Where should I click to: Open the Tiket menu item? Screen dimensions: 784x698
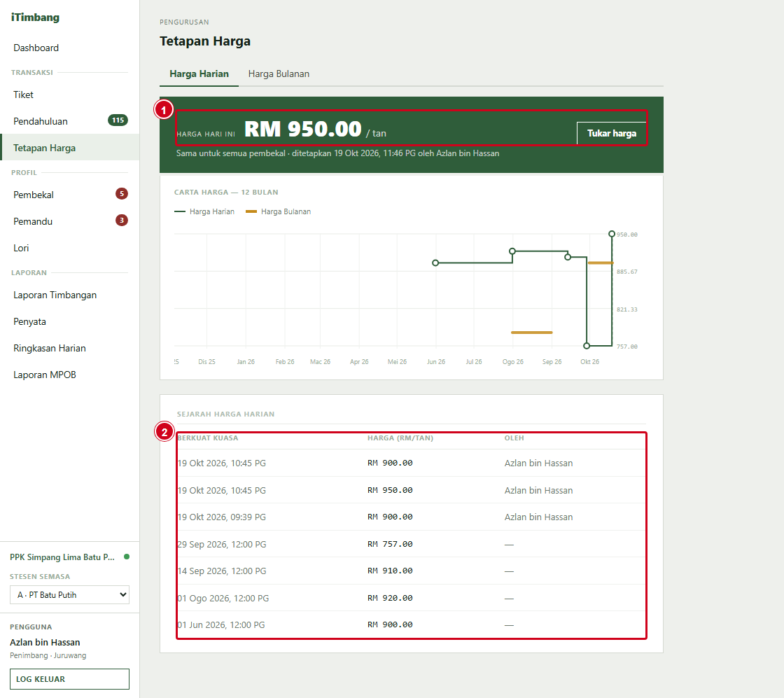tap(24, 95)
